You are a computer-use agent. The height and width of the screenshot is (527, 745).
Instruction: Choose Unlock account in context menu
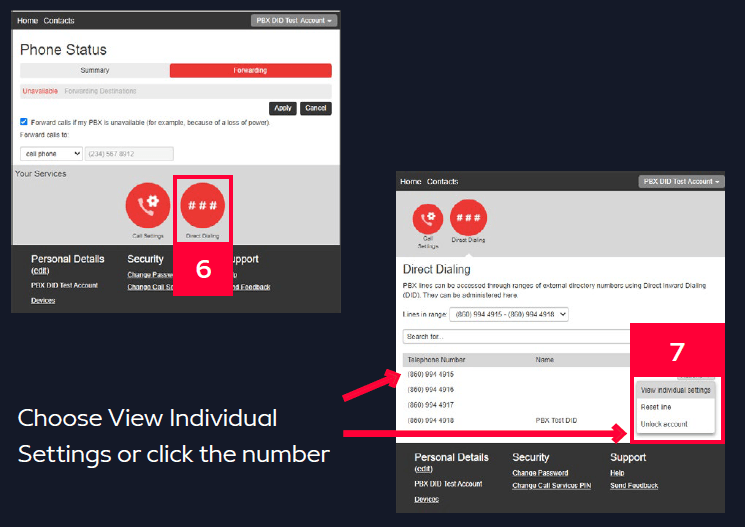[x=662, y=424]
